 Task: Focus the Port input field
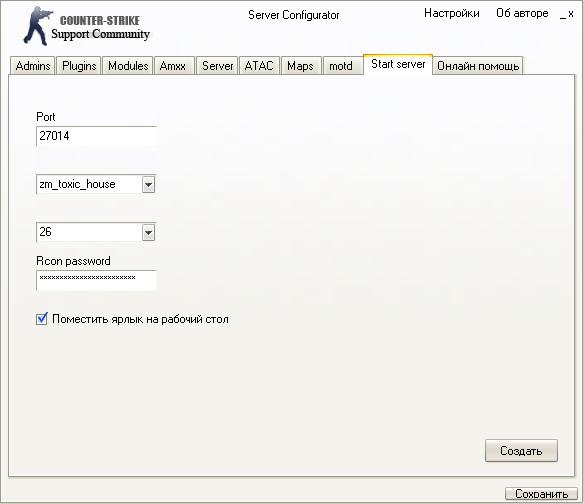[x=96, y=136]
